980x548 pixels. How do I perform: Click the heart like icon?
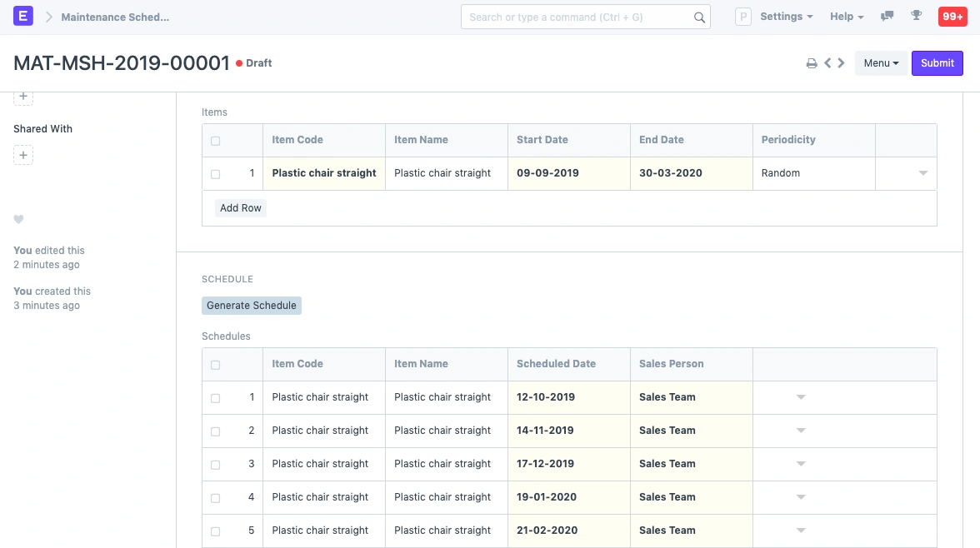tap(18, 220)
